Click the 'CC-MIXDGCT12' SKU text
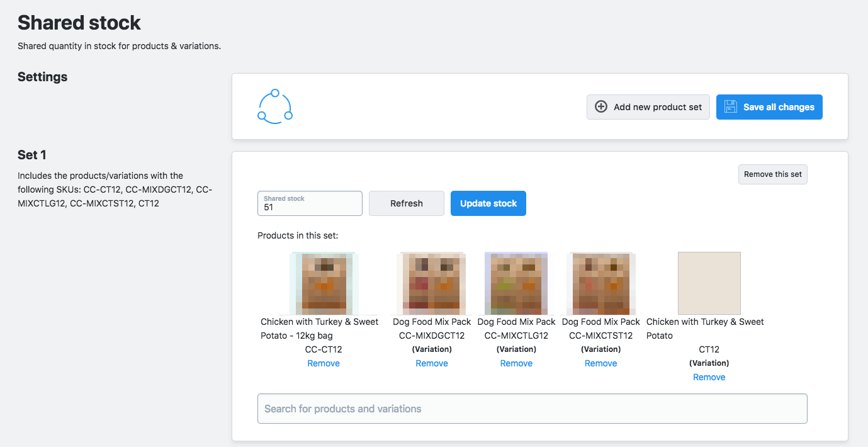 pyautogui.click(x=432, y=336)
